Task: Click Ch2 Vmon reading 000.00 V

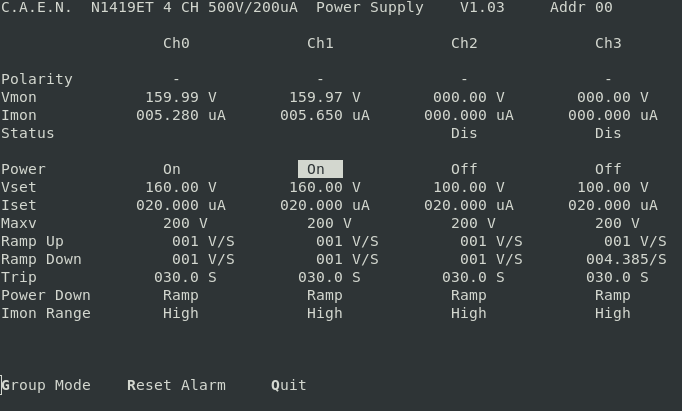Action: 469,97
